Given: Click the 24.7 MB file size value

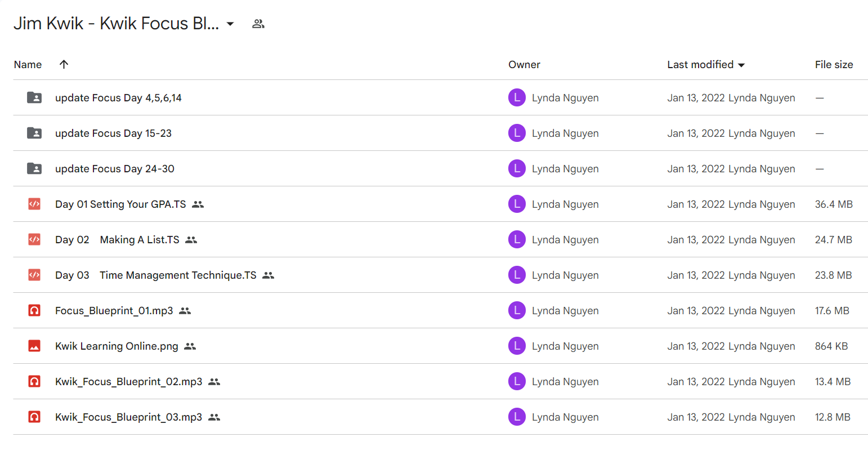Looking at the screenshot, I should (834, 240).
